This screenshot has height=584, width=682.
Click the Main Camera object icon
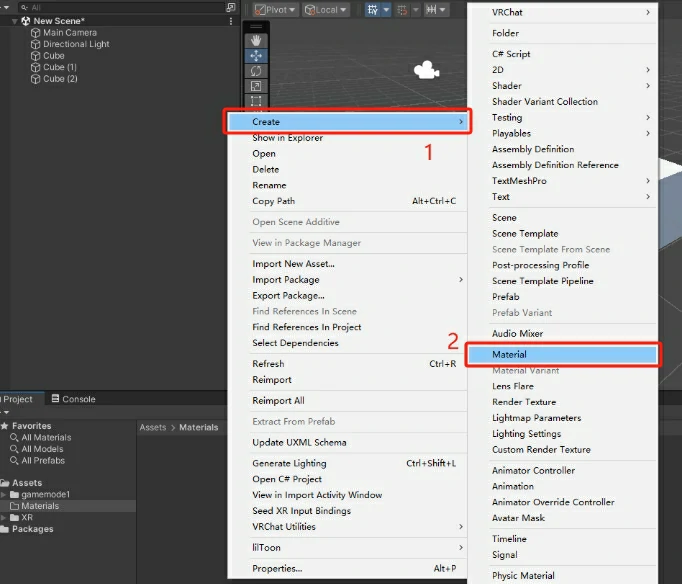pos(36,33)
